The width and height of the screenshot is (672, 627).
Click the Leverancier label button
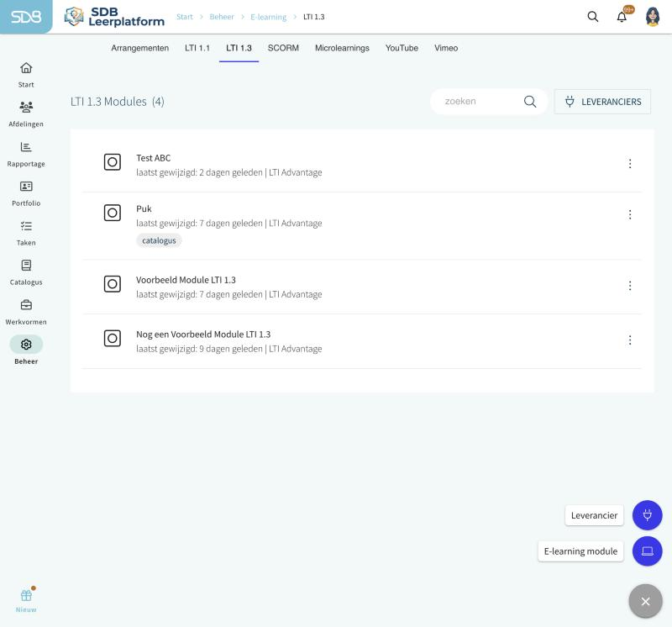pyautogui.click(x=594, y=515)
